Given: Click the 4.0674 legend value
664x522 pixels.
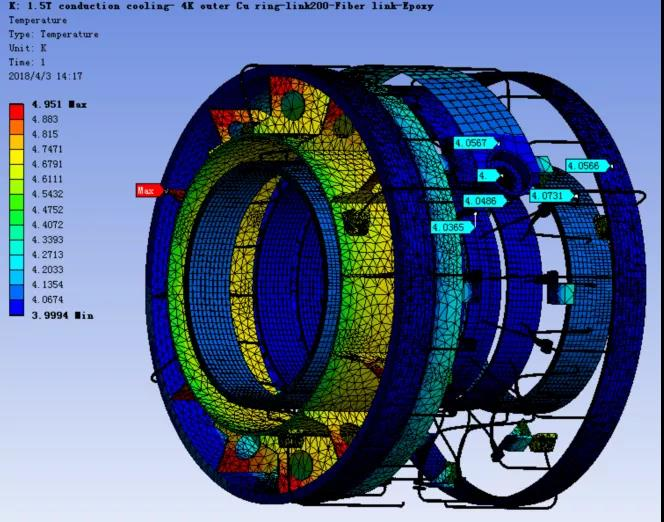Looking at the screenshot, I should tap(47, 300).
